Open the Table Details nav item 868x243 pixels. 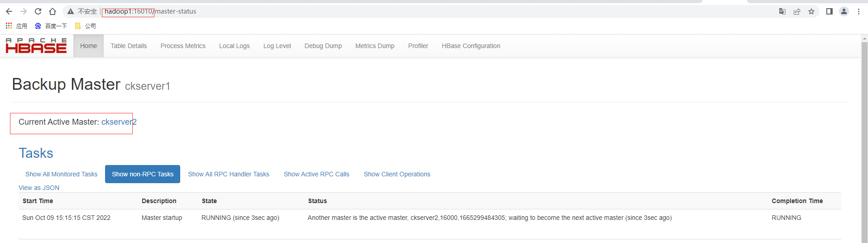point(129,46)
